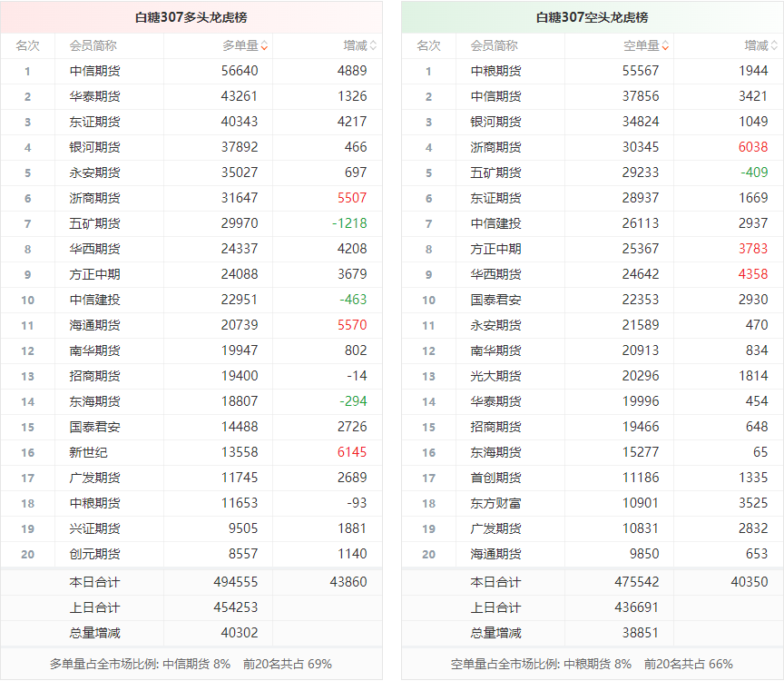Click 华泰期货 ranked second in long table
This screenshot has width=784, height=681.
coord(94,96)
